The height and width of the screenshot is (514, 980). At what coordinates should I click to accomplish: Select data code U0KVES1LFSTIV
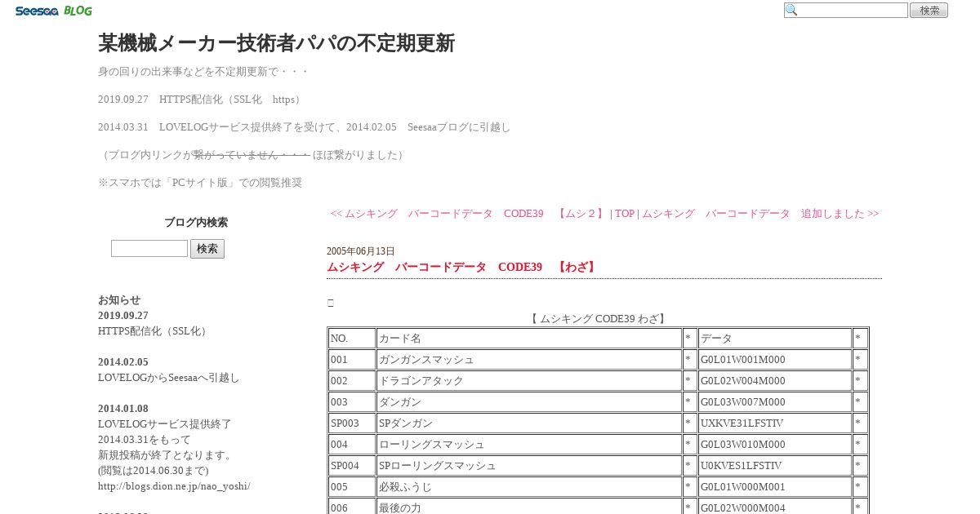coord(775,466)
